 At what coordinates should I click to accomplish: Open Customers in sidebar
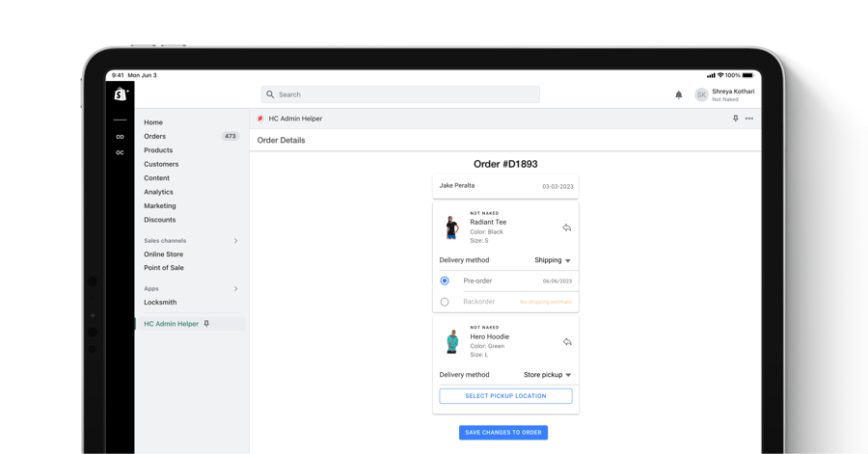[x=161, y=164]
